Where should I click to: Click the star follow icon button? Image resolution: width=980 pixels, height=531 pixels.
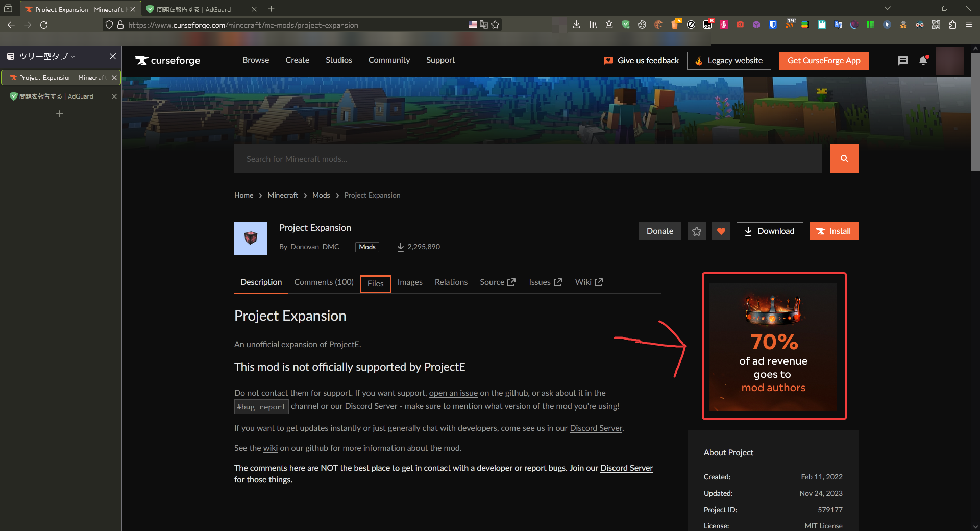[696, 231]
